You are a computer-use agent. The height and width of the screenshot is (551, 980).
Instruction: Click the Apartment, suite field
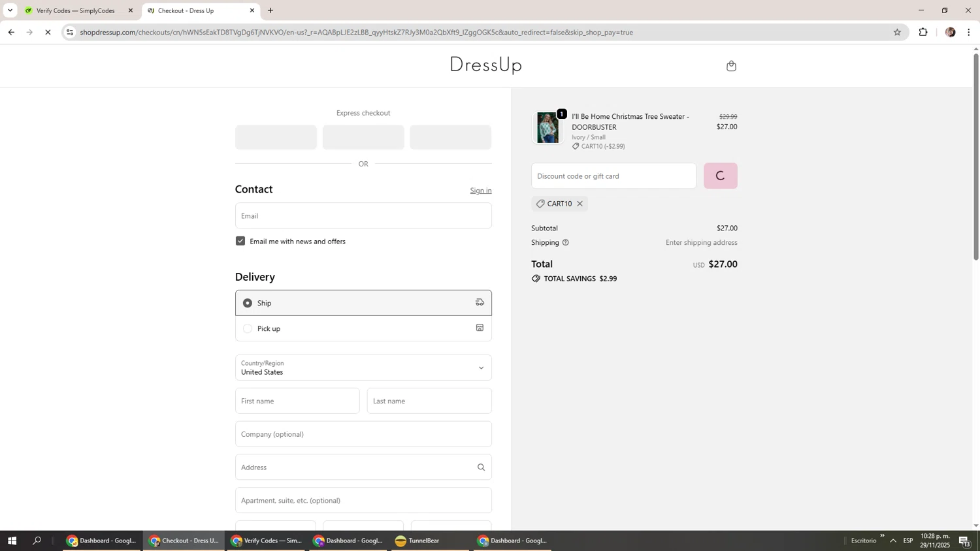coord(363,501)
